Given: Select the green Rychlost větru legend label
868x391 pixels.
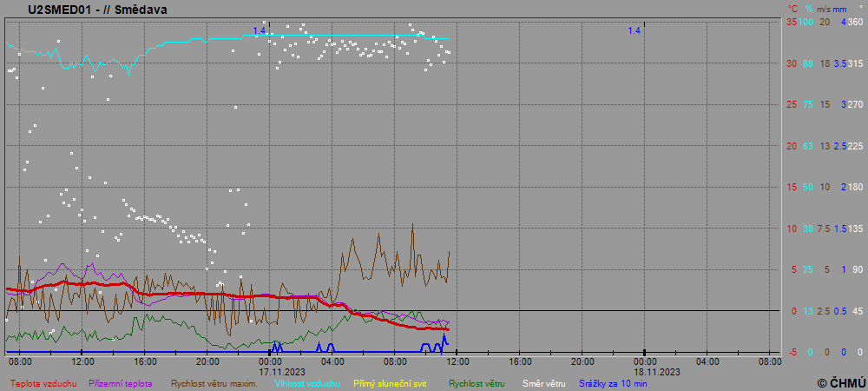Looking at the screenshot, I should pos(477,383).
